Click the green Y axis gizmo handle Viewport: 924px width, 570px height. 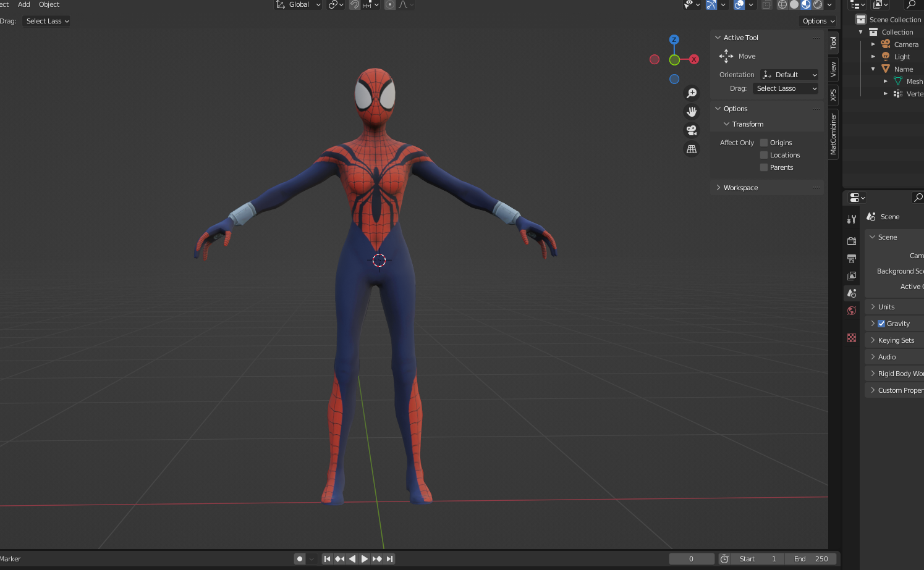click(674, 60)
